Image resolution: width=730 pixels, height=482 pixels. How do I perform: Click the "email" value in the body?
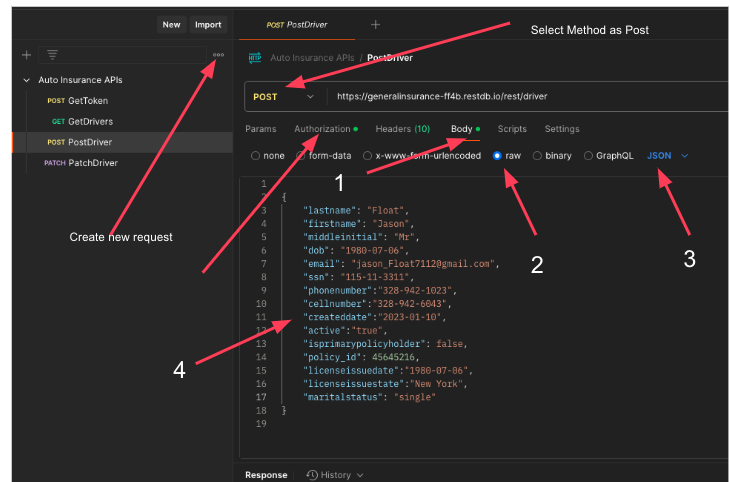tap(423, 264)
